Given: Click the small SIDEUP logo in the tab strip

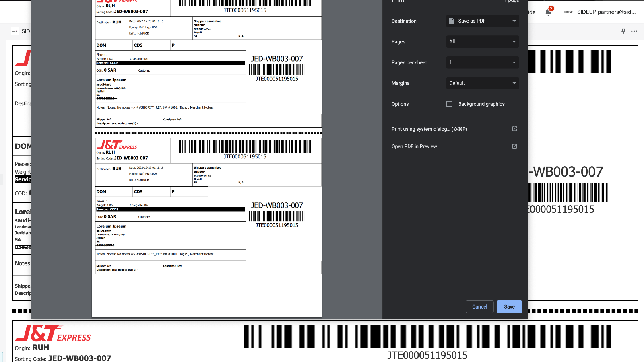Looking at the screenshot, I should [x=15, y=31].
